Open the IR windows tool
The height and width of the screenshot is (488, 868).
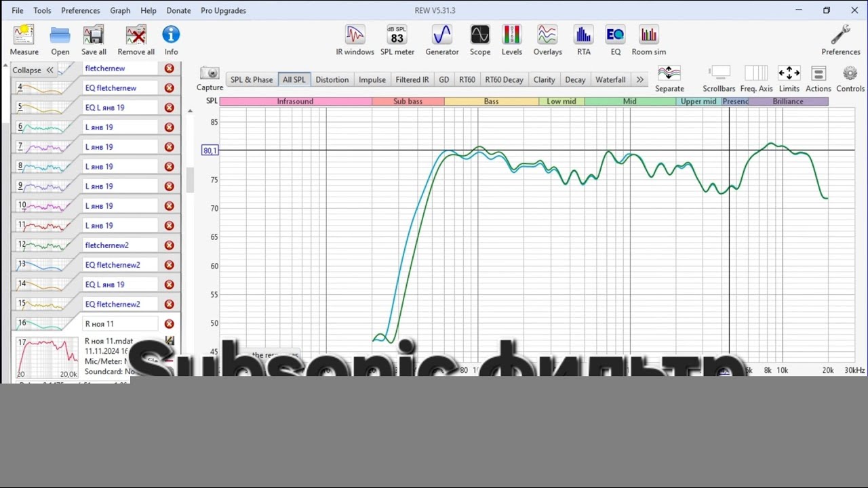[x=355, y=40]
